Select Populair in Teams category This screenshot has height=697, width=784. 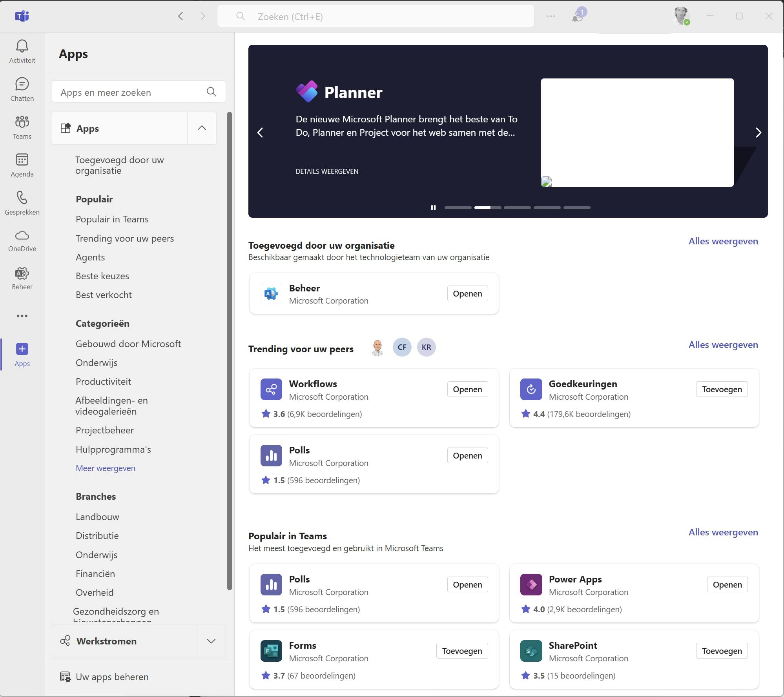point(112,219)
